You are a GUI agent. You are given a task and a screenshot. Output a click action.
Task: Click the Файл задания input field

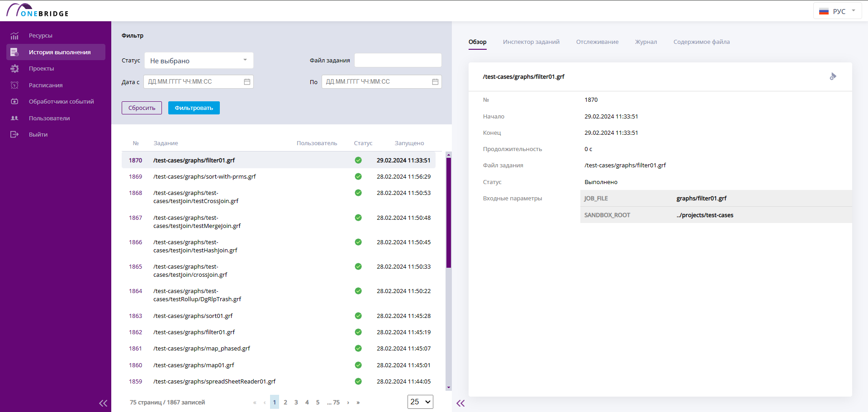pos(398,60)
